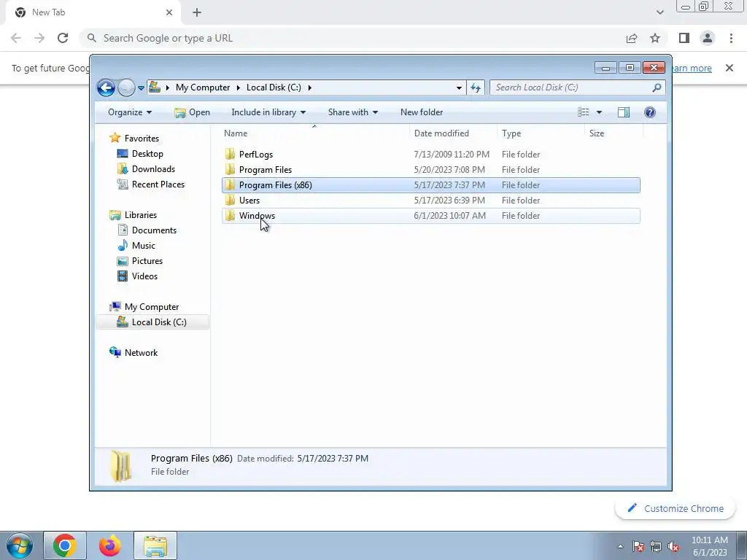The height and width of the screenshot is (560, 747).
Task: Select Network in the navigation pane
Action: (141, 353)
